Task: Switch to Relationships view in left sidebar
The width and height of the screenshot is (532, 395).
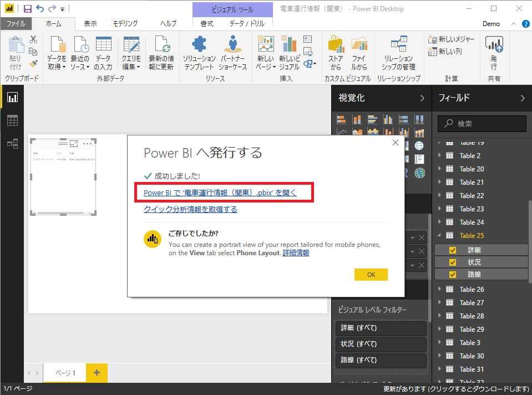Action: (x=12, y=144)
